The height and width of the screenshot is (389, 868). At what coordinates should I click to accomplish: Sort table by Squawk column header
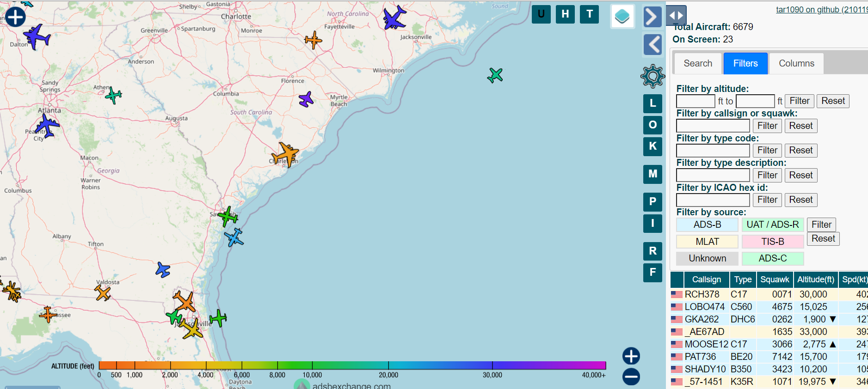(775, 280)
